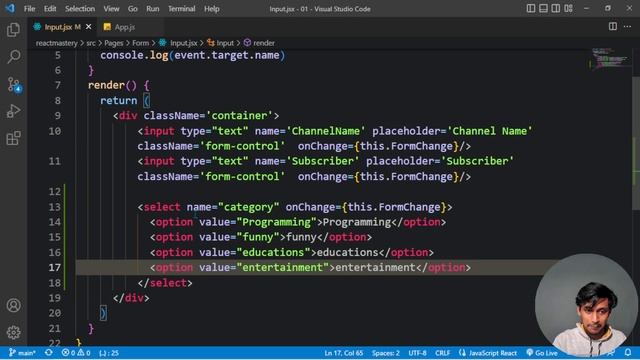Open the Manage gear icon
This screenshot has width=640, height=360.
click(x=13, y=332)
